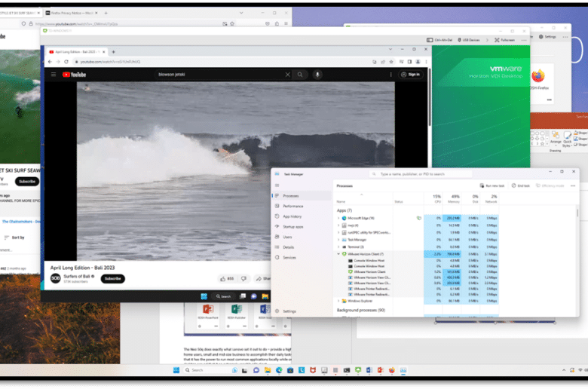Image resolution: width=588 pixels, height=389 pixels.
Task: Click End task button in Task Manager
Action: coord(521,185)
